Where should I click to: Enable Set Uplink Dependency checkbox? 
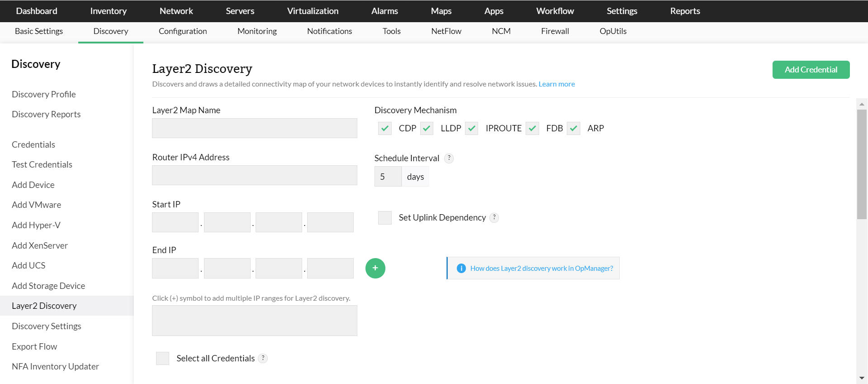point(385,218)
